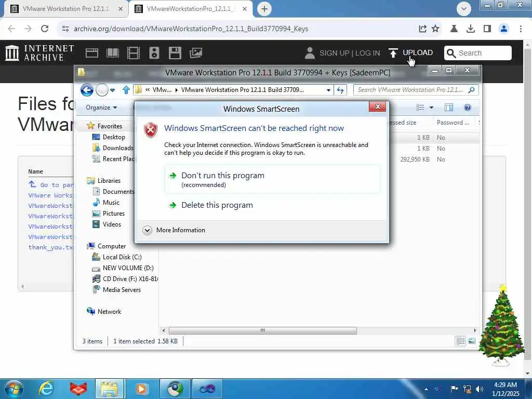The height and width of the screenshot is (399, 532).
Task: Open a new browser tab
Action: tap(264, 9)
